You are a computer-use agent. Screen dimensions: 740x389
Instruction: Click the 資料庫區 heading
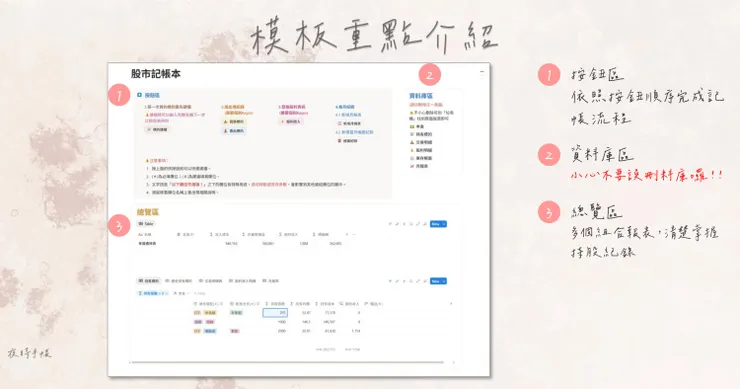tap(421, 95)
